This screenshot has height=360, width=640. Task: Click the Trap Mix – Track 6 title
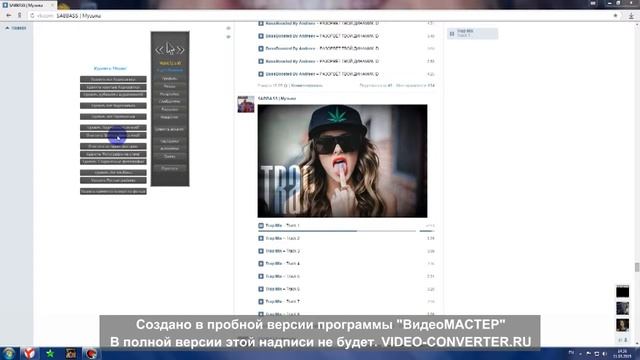coord(282,289)
